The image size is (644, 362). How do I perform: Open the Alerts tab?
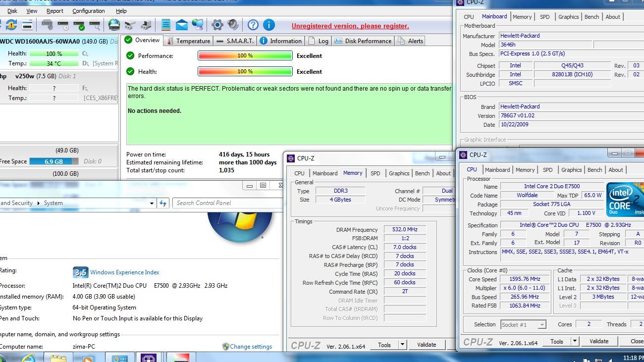pos(411,41)
